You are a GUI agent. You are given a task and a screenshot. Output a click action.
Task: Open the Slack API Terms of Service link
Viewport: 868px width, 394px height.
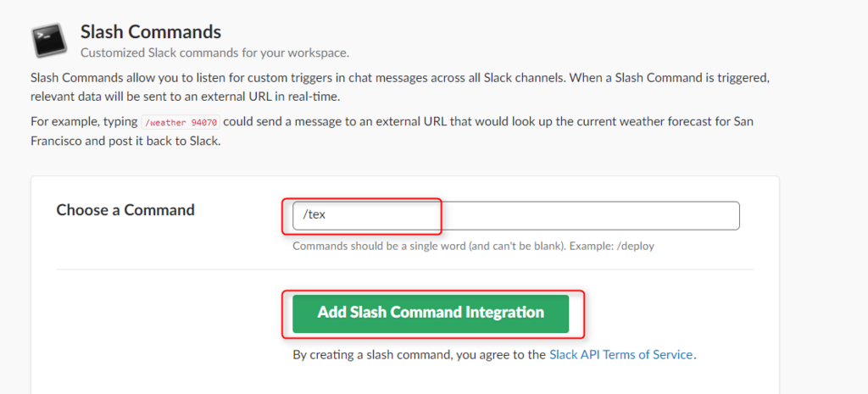621,354
